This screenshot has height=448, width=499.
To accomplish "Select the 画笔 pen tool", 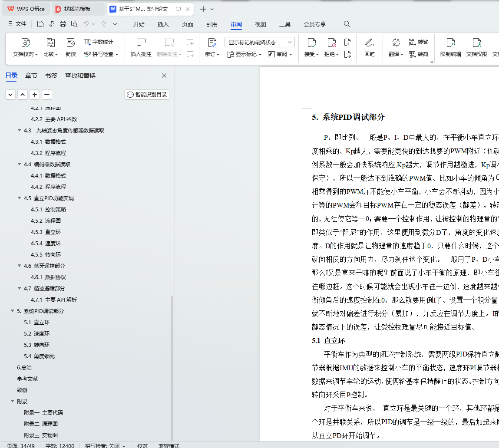I will click(x=370, y=47).
